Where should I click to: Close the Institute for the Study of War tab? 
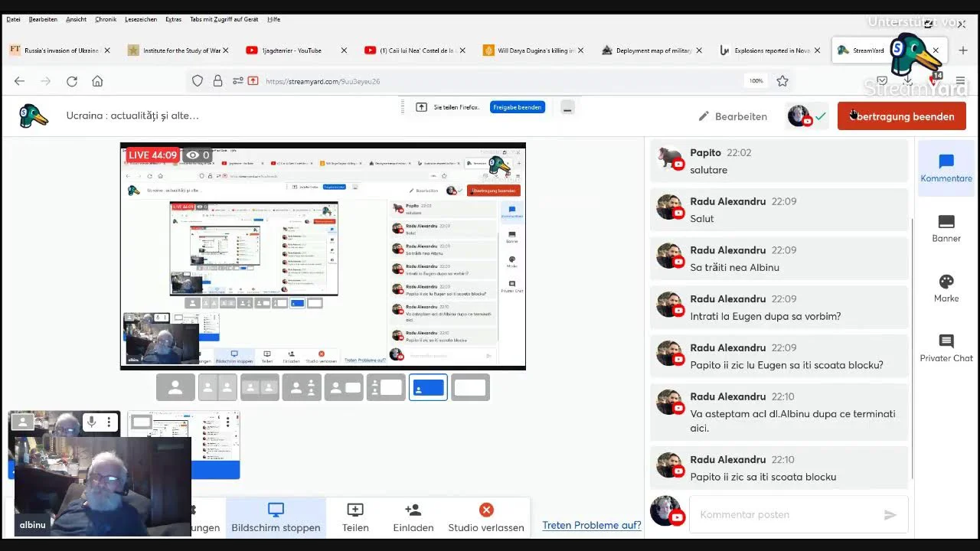[x=225, y=51]
